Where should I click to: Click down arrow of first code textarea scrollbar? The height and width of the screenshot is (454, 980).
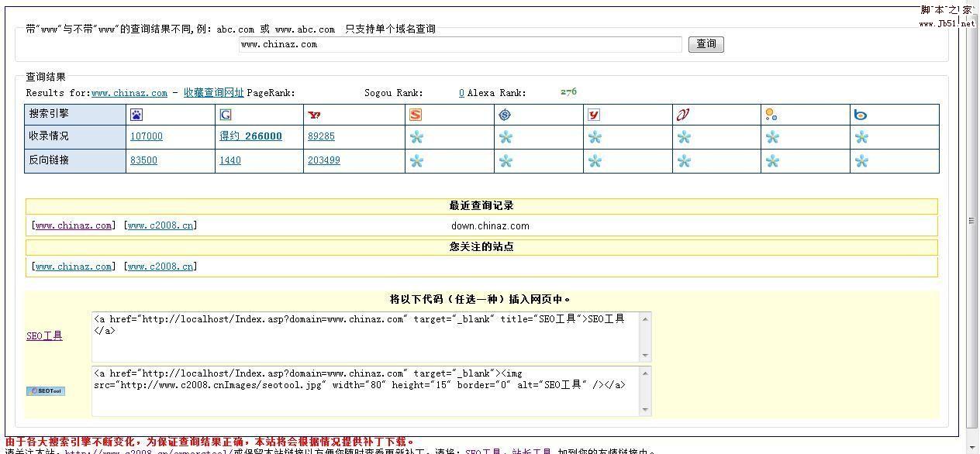(646, 356)
